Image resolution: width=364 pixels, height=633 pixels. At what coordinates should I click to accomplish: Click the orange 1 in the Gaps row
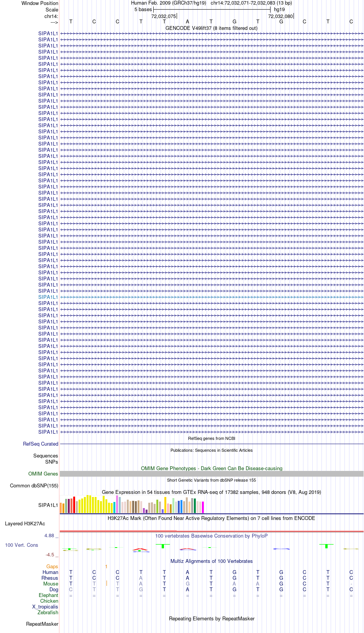[x=106, y=566]
